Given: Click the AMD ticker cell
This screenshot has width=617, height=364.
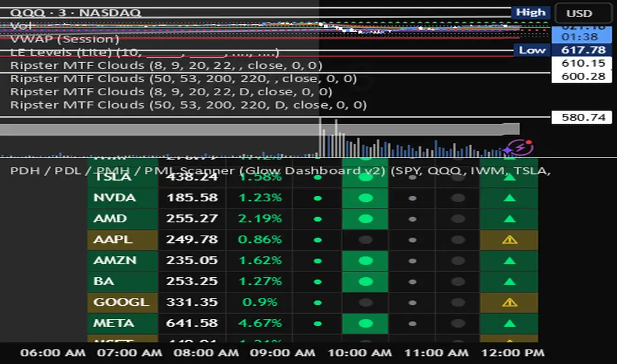Looking at the screenshot, I should tap(122, 218).
